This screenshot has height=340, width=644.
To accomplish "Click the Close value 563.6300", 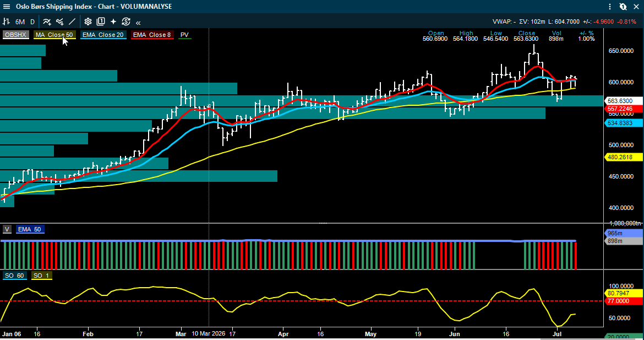I will pos(526,39).
